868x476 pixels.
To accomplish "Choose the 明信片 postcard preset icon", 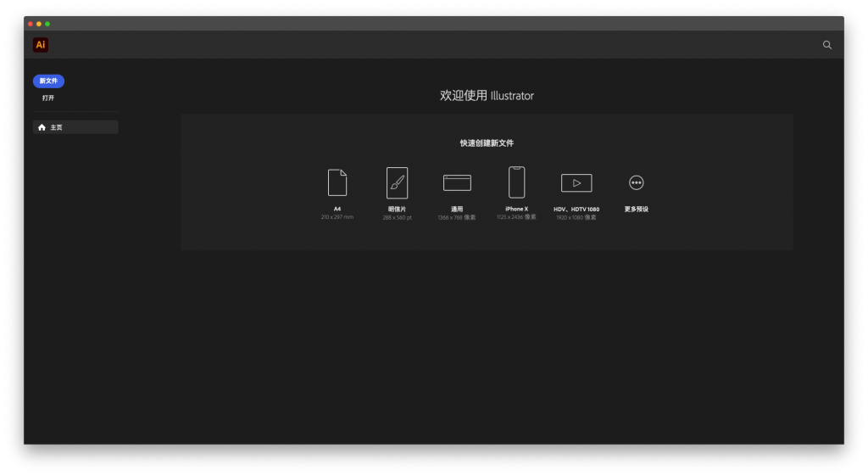I will 397,183.
